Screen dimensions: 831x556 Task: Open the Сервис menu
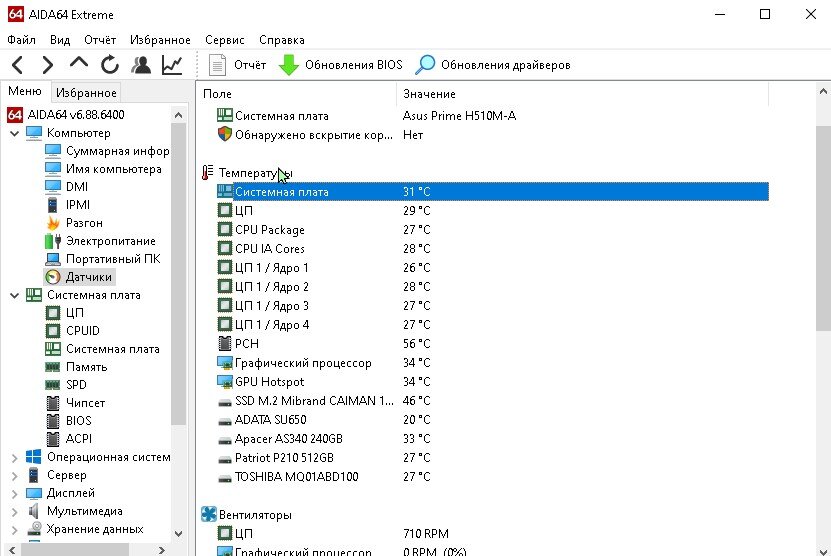(225, 40)
